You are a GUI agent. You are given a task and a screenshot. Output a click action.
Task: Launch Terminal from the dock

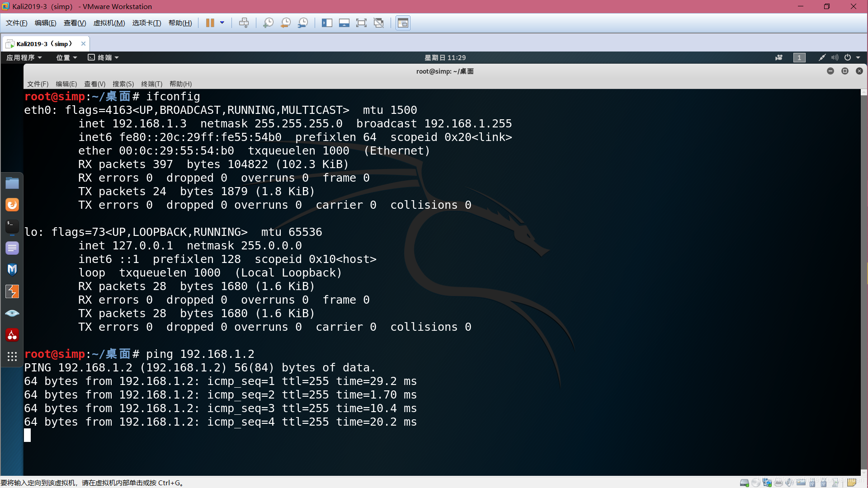click(x=12, y=226)
